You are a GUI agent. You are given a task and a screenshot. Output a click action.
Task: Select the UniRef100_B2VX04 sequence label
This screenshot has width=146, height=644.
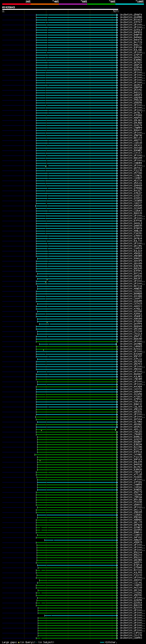131,607
